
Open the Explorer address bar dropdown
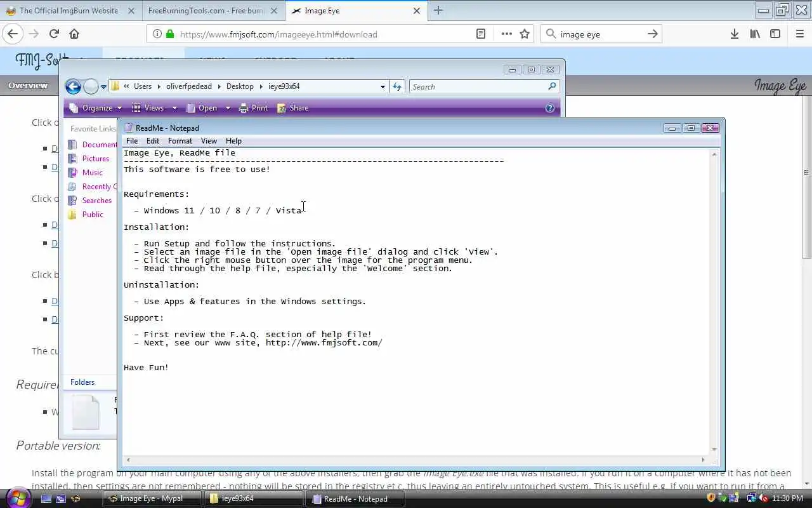(x=383, y=86)
